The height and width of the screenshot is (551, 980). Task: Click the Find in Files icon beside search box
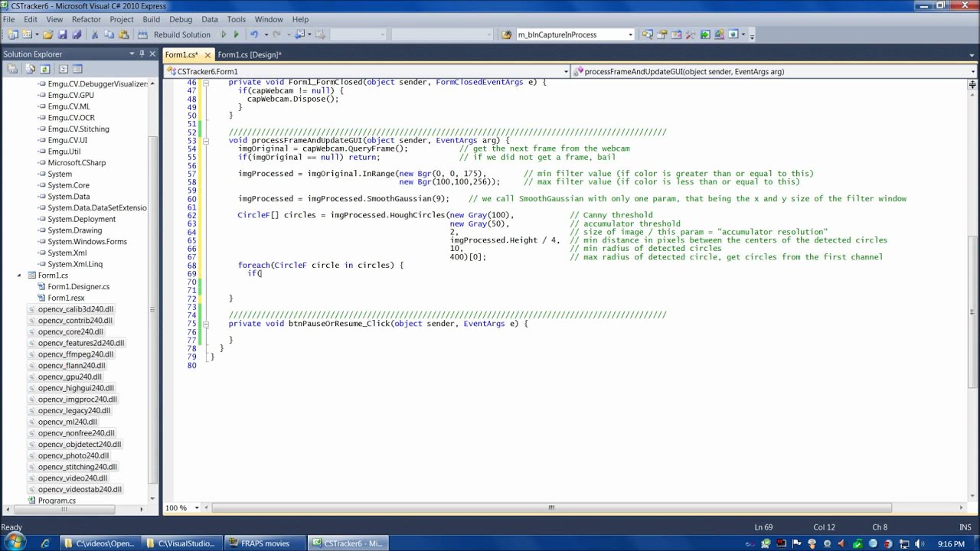click(507, 34)
